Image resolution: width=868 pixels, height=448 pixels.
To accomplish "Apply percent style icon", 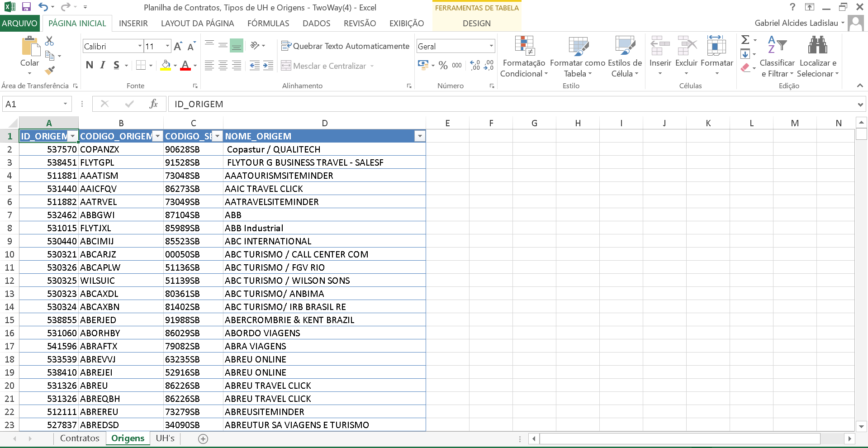I will pyautogui.click(x=443, y=66).
